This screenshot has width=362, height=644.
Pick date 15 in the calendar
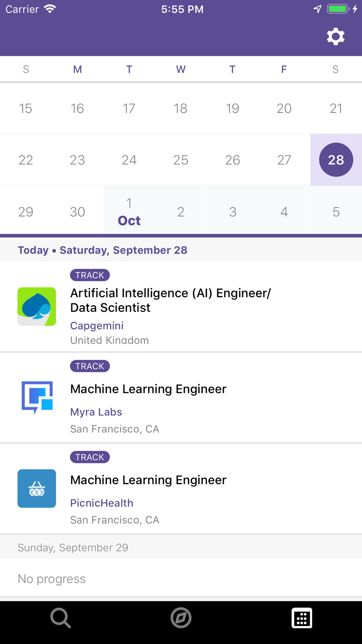[x=26, y=108]
